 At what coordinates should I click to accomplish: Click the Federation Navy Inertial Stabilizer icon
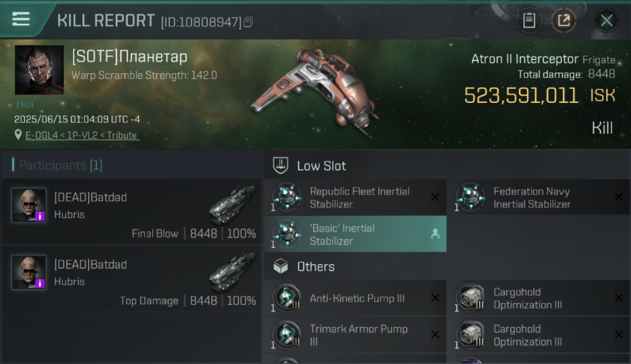(470, 198)
